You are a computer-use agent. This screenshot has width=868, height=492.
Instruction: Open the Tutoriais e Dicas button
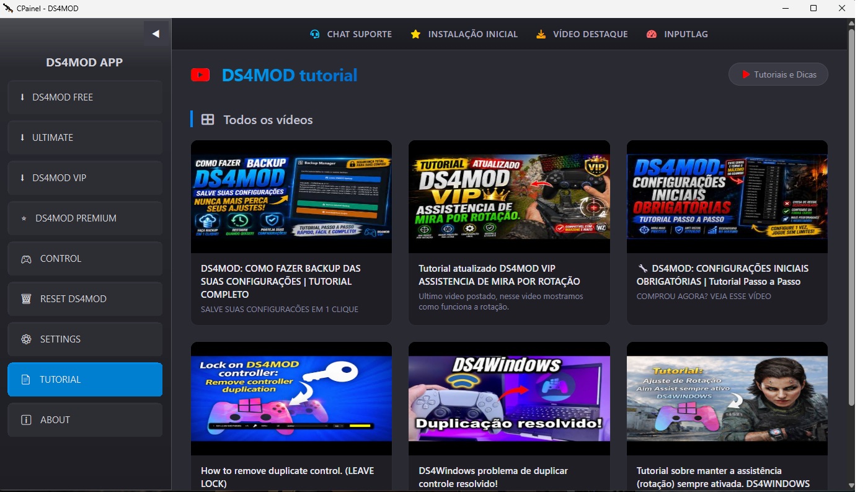point(778,74)
